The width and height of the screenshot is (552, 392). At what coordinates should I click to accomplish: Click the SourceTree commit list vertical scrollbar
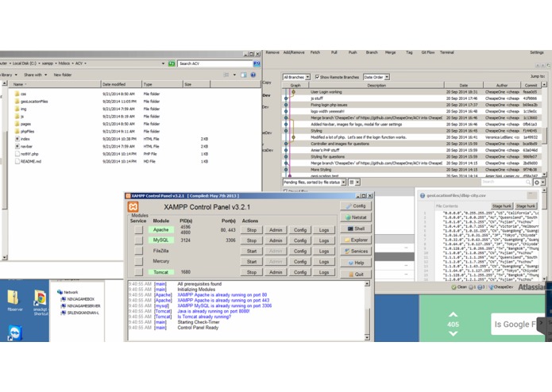tap(544, 129)
